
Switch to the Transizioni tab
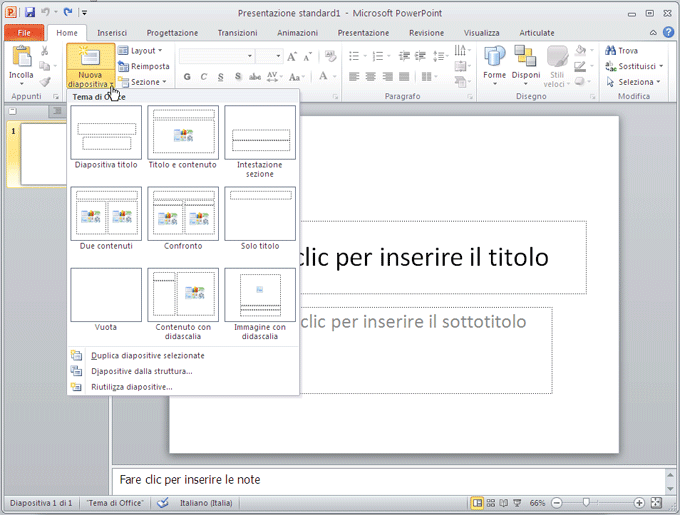pyautogui.click(x=237, y=33)
